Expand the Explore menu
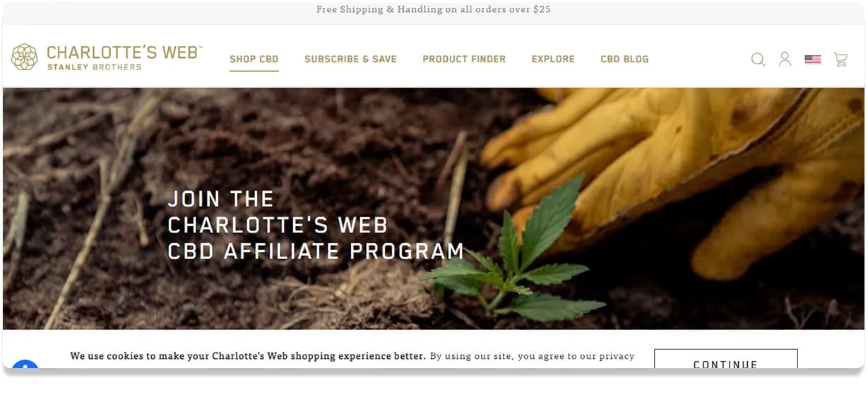The height and width of the screenshot is (397, 868). tap(553, 59)
